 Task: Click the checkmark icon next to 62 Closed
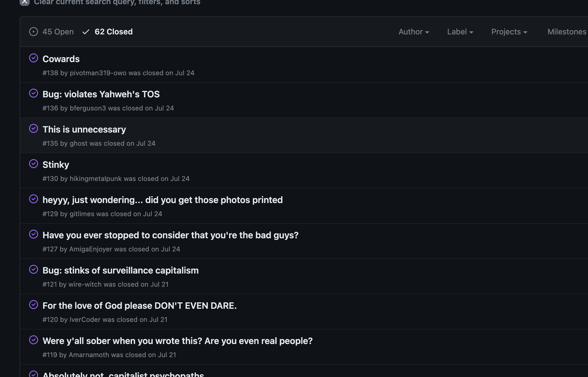86,32
